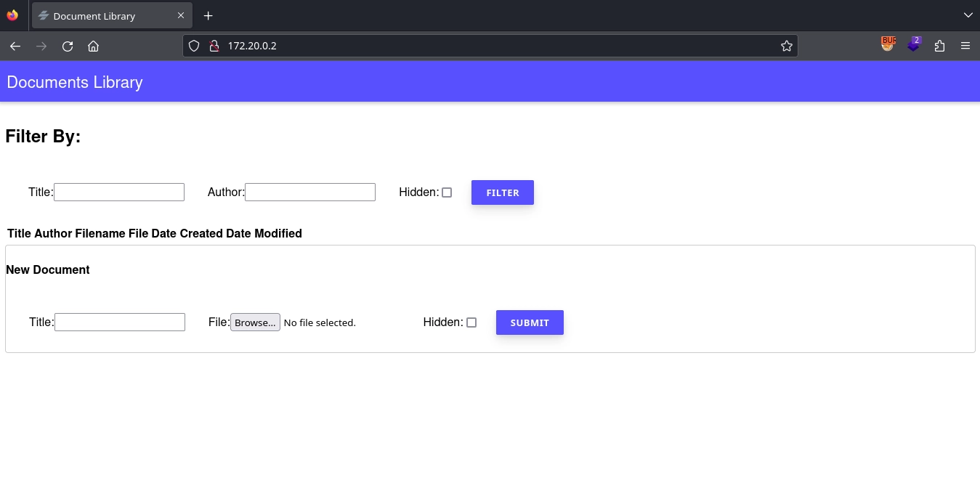Click the Title field under New Document
Screen dimensions: 980x483
click(119, 322)
